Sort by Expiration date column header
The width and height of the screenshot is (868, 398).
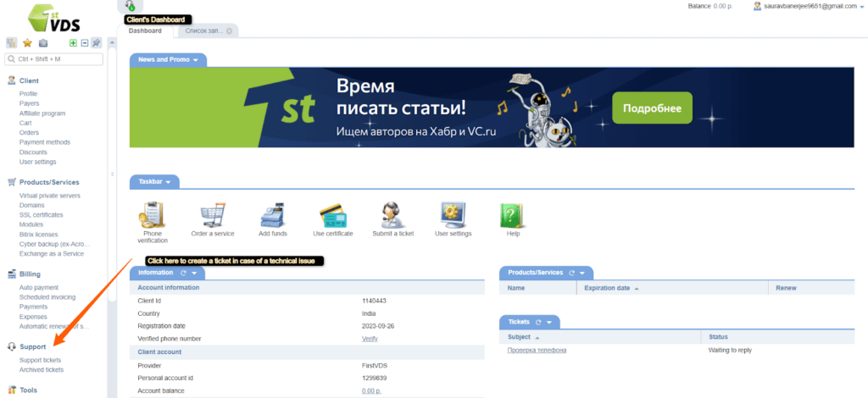pos(609,288)
